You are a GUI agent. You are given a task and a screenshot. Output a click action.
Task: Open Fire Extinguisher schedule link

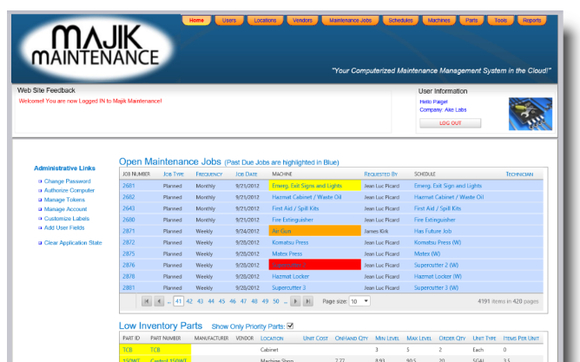[435, 220]
